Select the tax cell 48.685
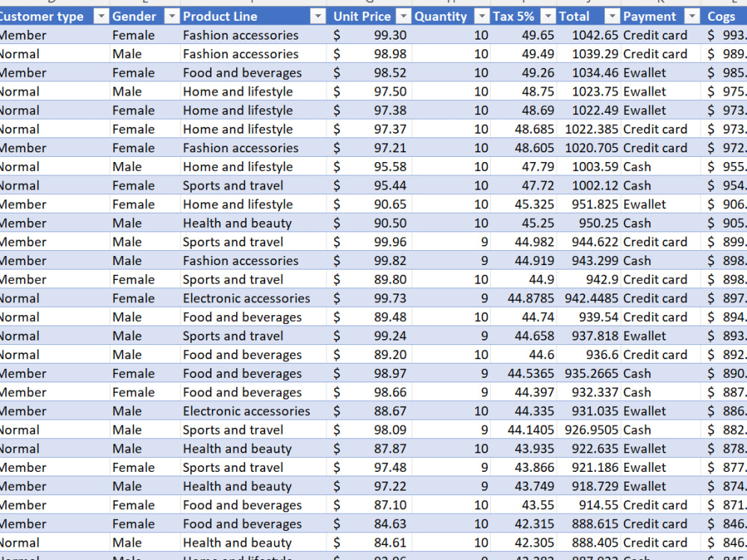The height and width of the screenshot is (560, 747). [523, 129]
